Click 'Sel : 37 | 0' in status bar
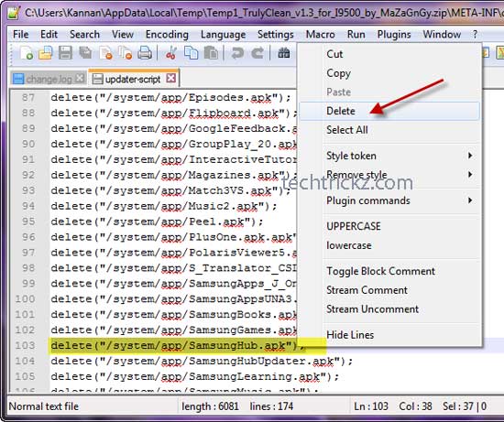The width and height of the screenshot is (504, 422). point(465,406)
